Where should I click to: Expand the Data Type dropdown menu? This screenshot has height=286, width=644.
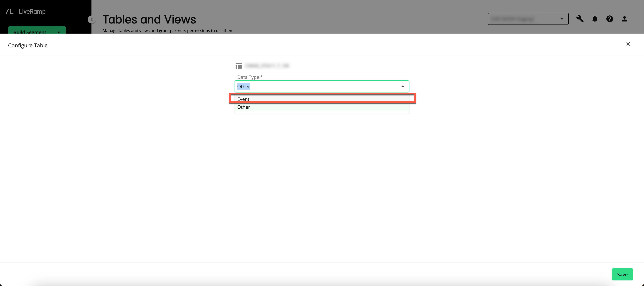click(x=322, y=86)
